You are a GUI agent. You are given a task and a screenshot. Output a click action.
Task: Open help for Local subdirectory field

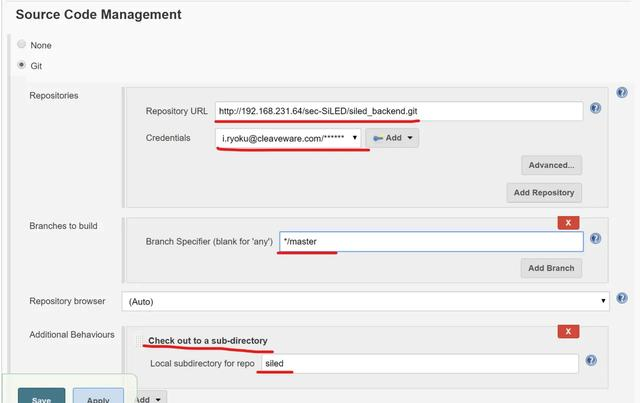[591, 360]
